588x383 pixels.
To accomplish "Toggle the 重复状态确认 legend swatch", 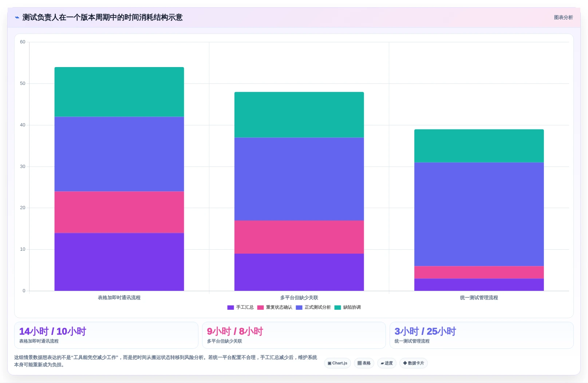I will click(260, 308).
